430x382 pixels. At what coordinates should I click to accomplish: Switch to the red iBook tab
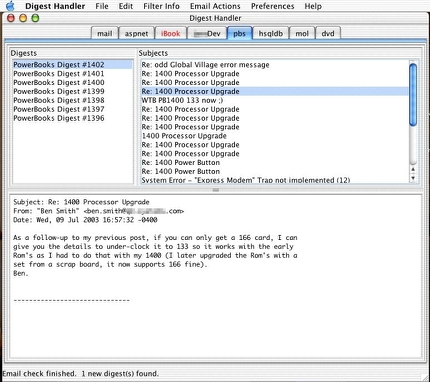click(x=170, y=33)
